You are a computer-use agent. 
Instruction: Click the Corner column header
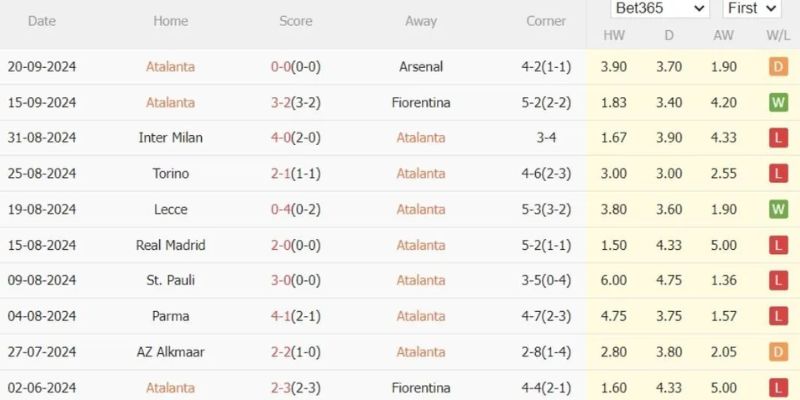[546, 21]
